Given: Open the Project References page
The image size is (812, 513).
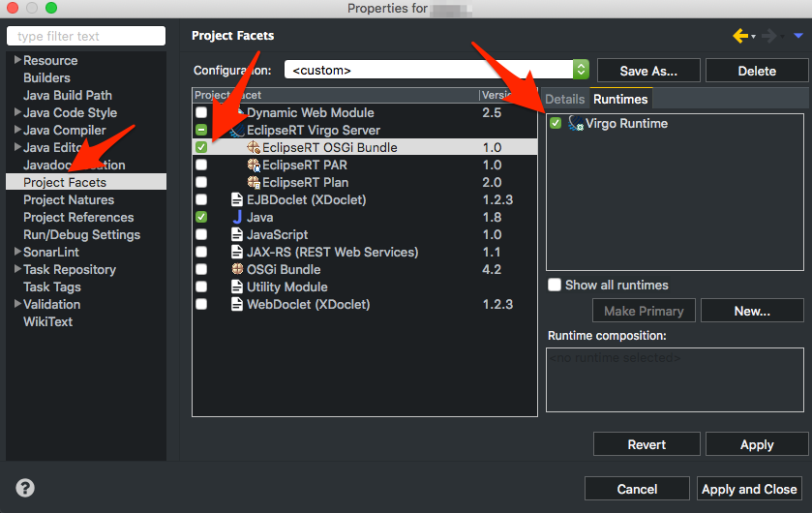Looking at the screenshot, I should point(78,218).
